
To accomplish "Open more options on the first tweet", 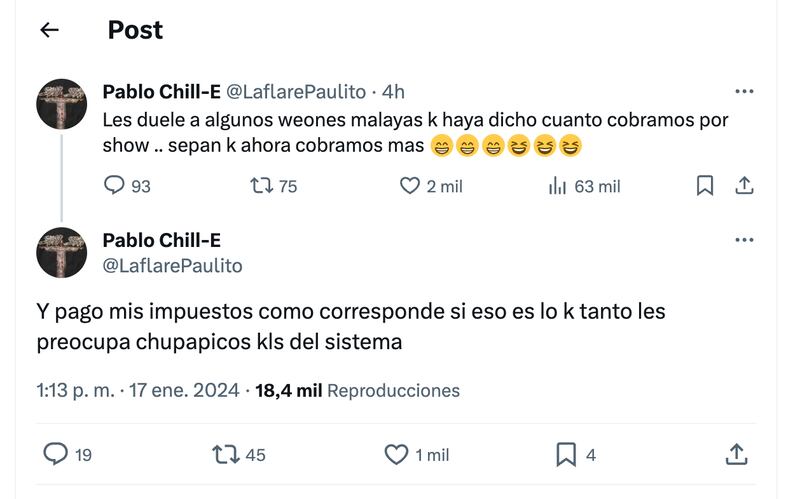I will pos(744,92).
